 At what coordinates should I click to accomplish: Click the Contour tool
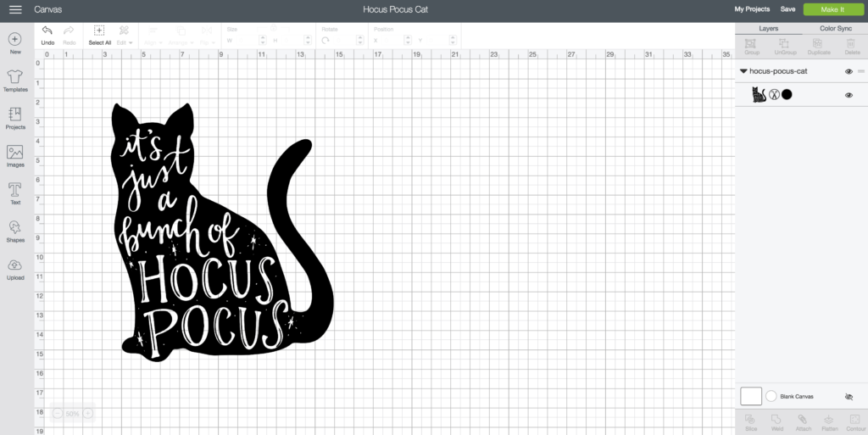click(855, 423)
